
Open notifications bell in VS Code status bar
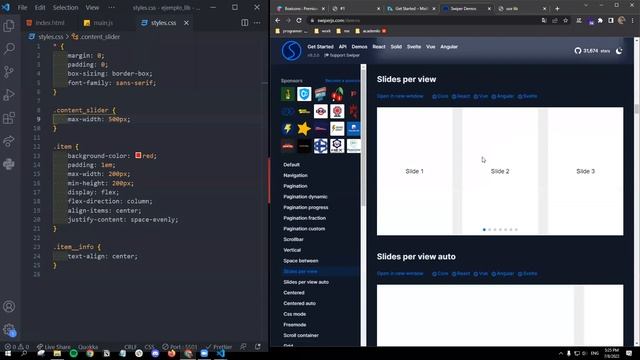click(258, 347)
